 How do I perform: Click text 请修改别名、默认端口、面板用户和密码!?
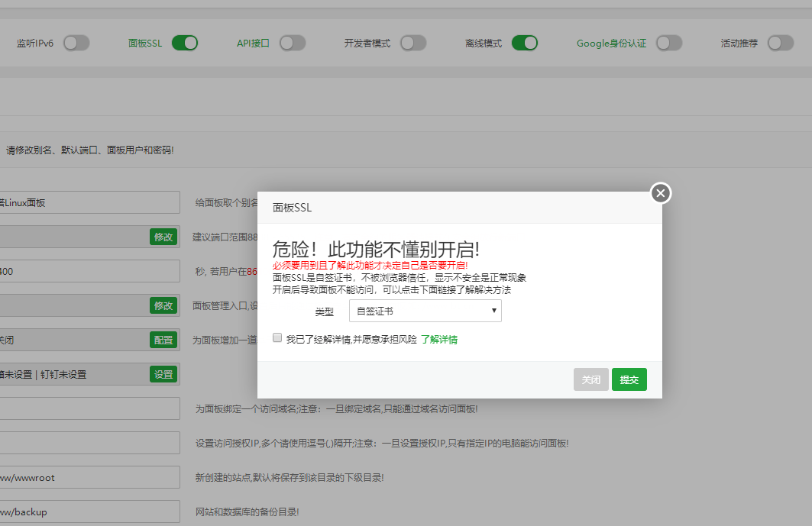(x=89, y=150)
